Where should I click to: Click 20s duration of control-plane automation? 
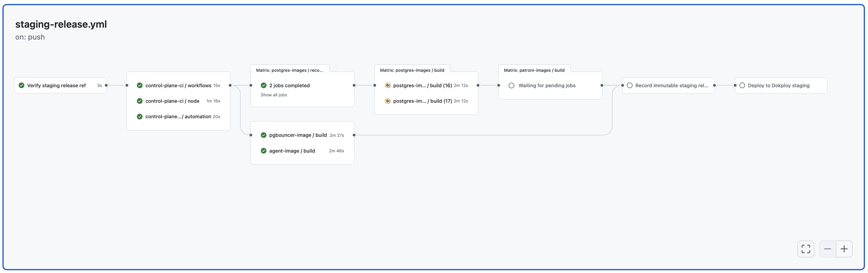coord(216,117)
